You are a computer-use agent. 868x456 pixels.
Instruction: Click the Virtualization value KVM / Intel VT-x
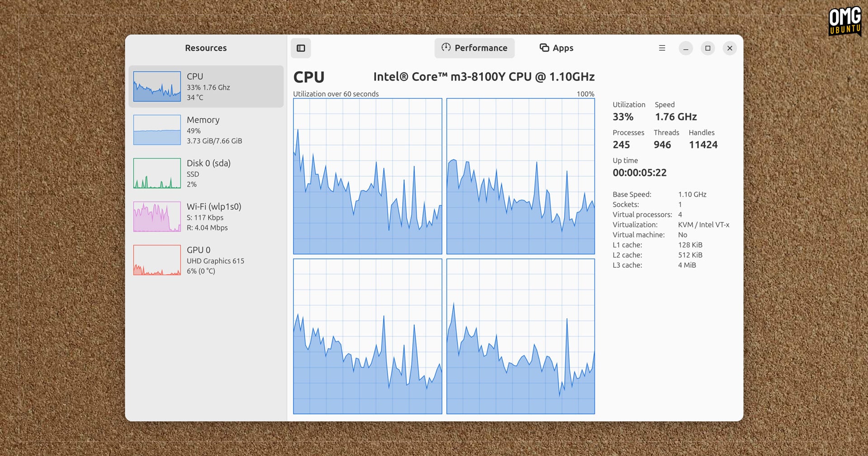[703, 225]
